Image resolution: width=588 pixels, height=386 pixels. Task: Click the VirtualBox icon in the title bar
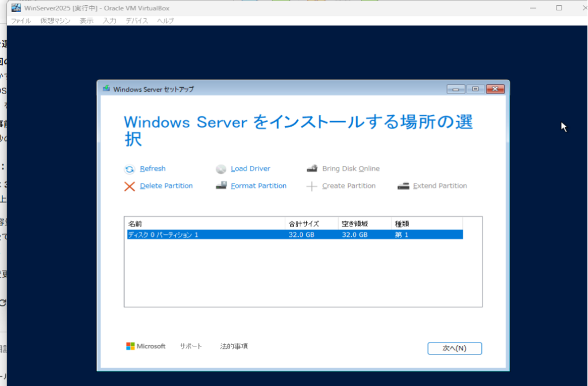click(16, 8)
